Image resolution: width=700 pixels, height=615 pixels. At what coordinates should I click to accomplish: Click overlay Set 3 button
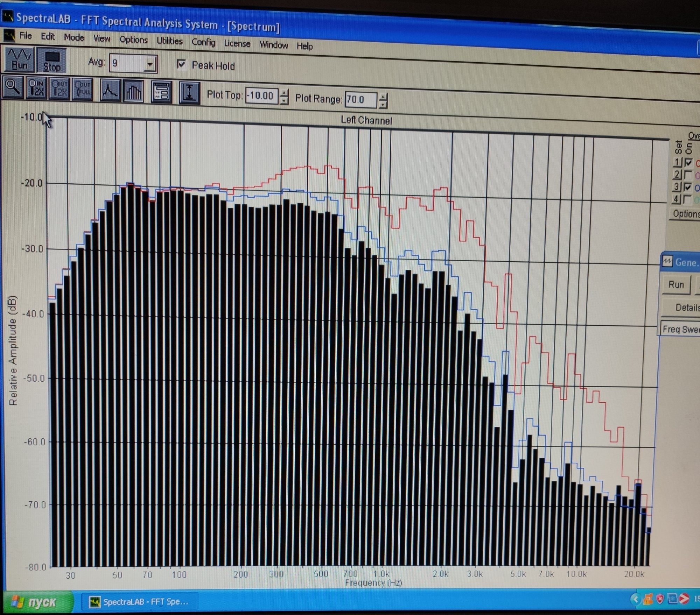676,186
